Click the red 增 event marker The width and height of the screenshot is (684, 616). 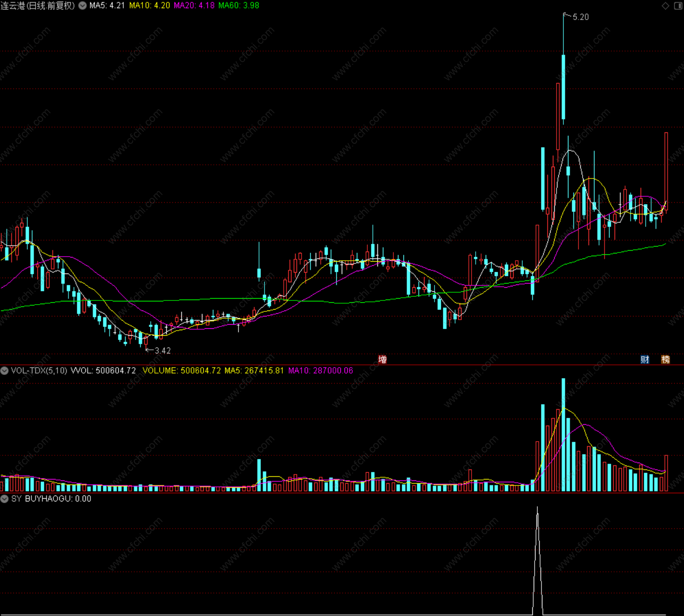pyautogui.click(x=383, y=359)
